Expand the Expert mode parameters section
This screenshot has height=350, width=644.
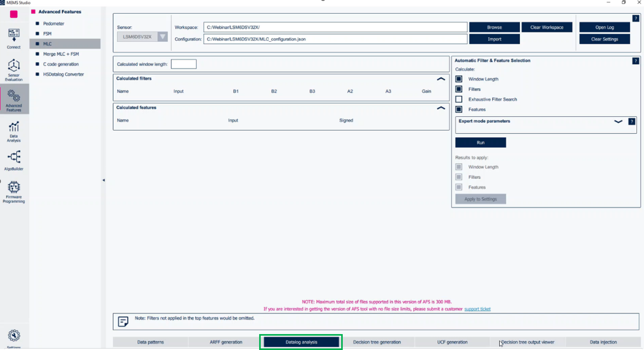pos(618,122)
